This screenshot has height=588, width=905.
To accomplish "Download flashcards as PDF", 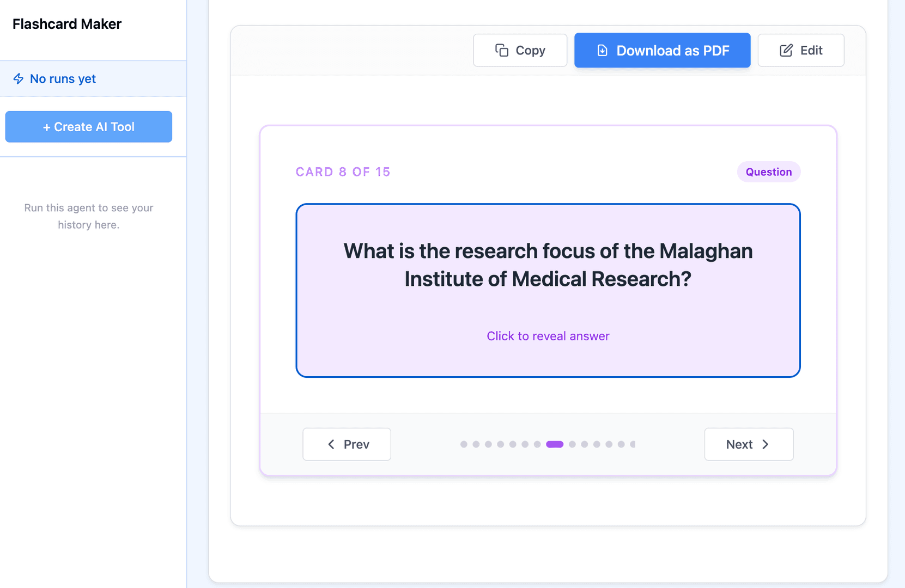I will [x=663, y=50].
